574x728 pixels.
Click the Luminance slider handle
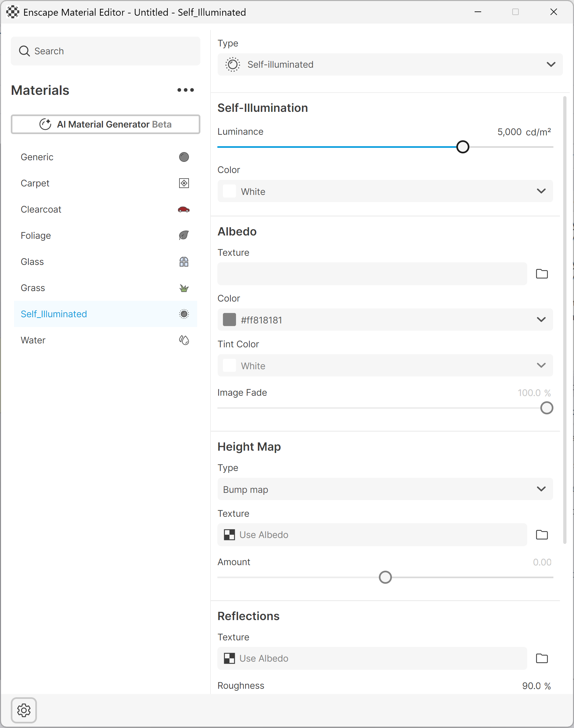pos(463,147)
